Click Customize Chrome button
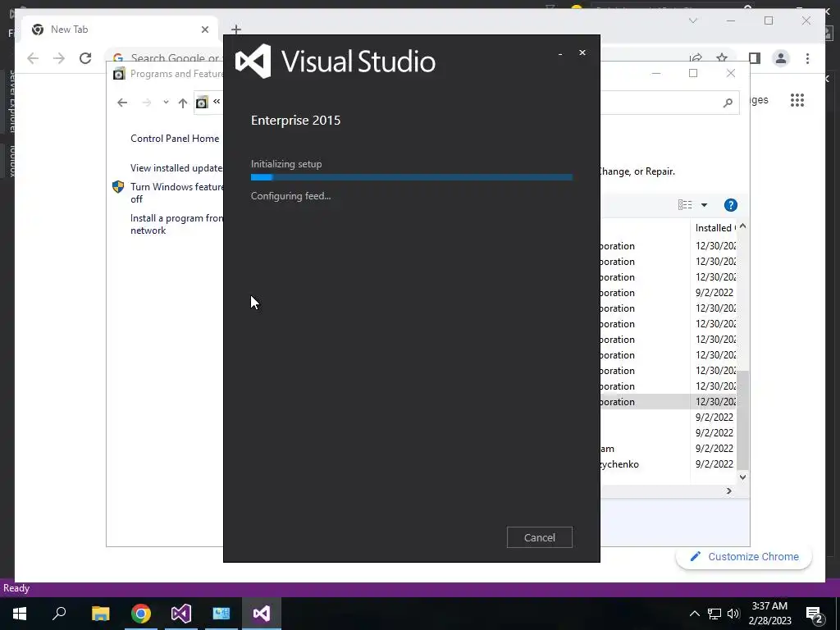The height and width of the screenshot is (630, 840). click(x=744, y=557)
